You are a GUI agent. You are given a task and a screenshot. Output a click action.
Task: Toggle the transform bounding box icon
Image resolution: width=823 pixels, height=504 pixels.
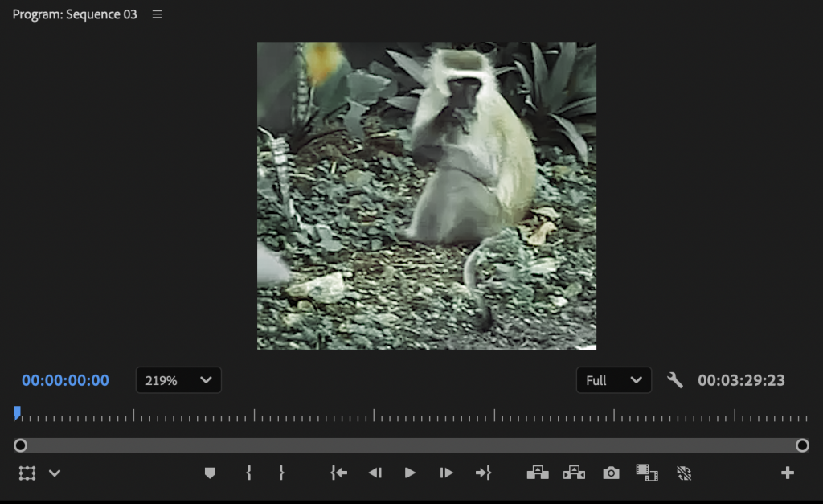click(x=27, y=473)
